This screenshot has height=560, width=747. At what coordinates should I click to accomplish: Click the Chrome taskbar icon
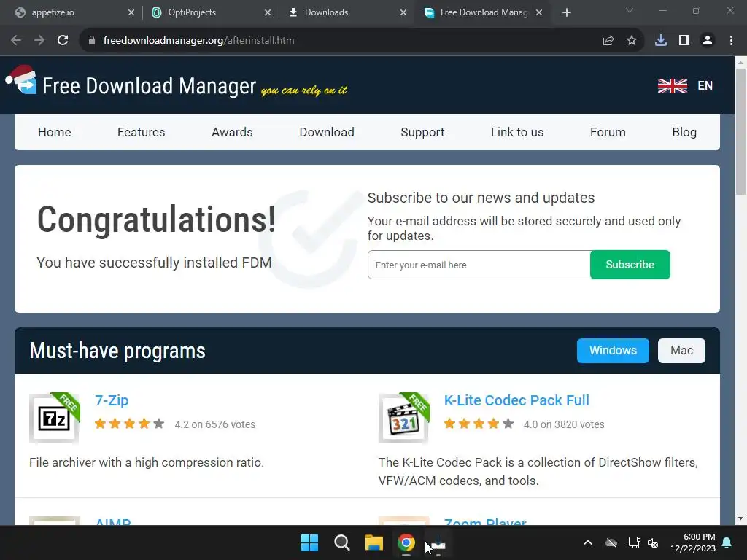[406, 542]
